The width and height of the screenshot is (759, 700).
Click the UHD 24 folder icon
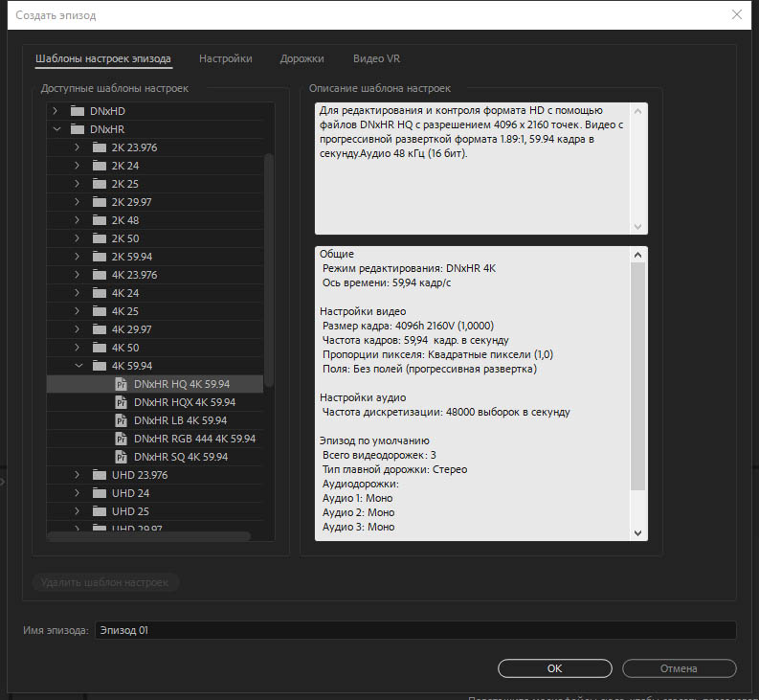(x=100, y=493)
